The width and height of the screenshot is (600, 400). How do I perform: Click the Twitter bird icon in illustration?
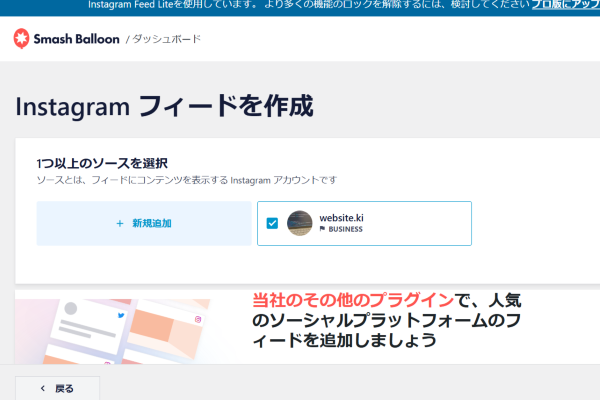click(121, 315)
